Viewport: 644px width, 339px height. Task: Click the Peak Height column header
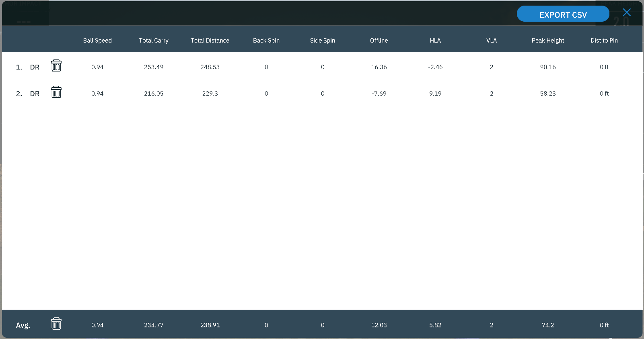pyautogui.click(x=548, y=41)
